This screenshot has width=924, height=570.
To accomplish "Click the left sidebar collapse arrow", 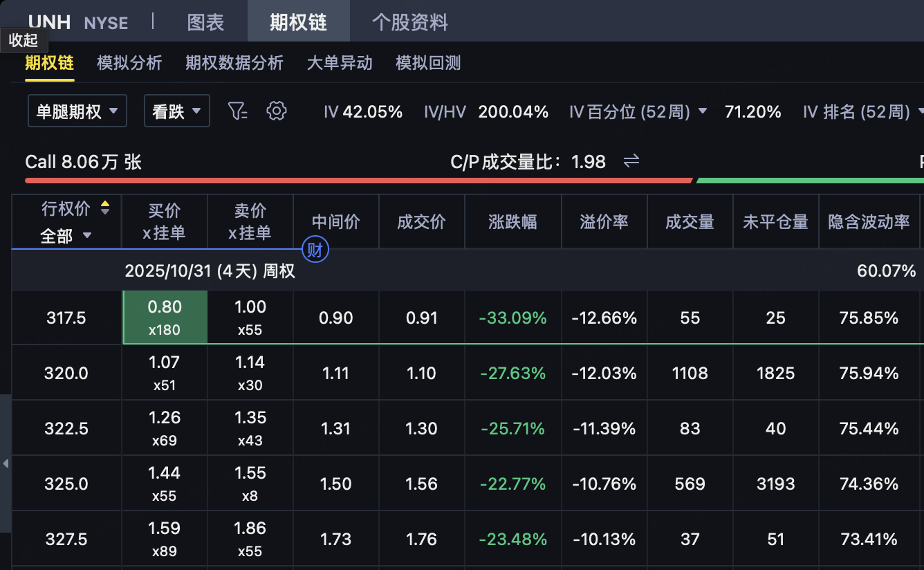I will pyautogui.click(x=6, y=463).
